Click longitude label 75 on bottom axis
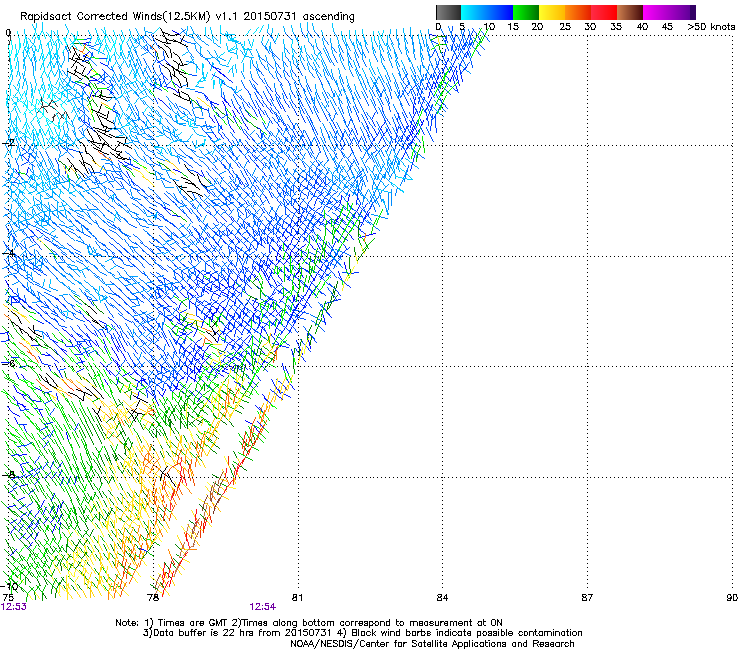 coord(8,598)
